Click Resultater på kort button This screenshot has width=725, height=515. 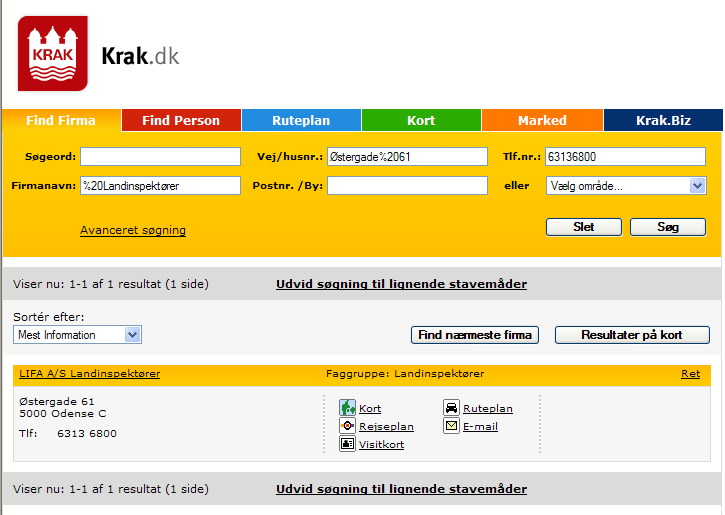tap(632, 335)
